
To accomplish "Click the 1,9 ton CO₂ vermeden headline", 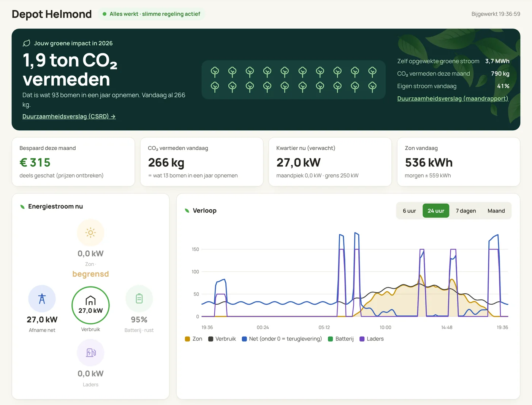I will [70, 70].
